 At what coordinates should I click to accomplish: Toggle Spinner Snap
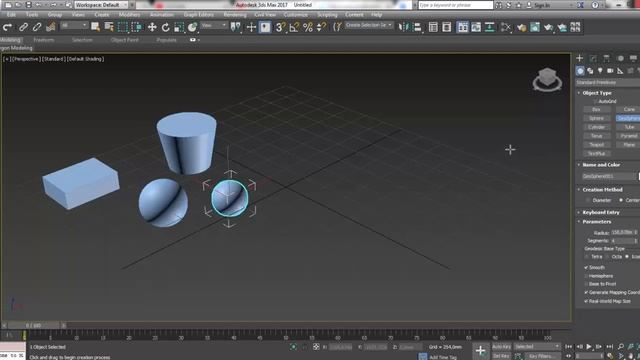click(x=322, y=27)
